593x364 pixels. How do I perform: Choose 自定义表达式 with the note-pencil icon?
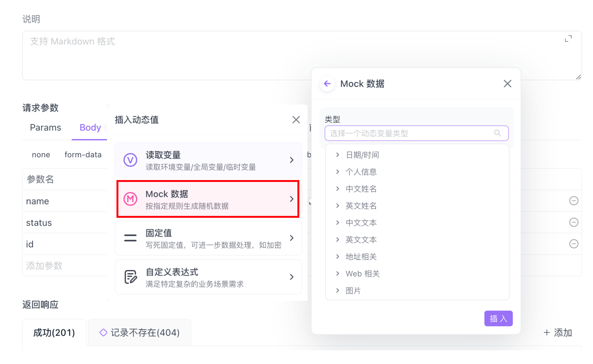click(x=208, y=277)
